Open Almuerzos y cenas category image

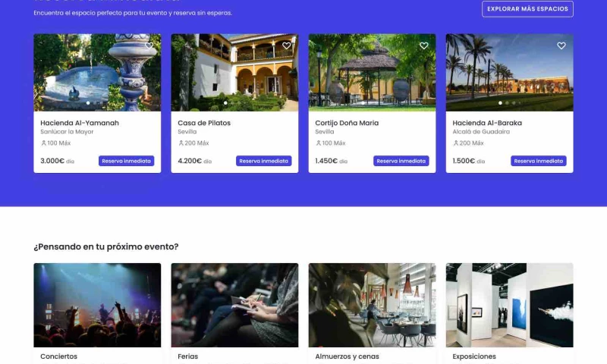tap(372, 305)
